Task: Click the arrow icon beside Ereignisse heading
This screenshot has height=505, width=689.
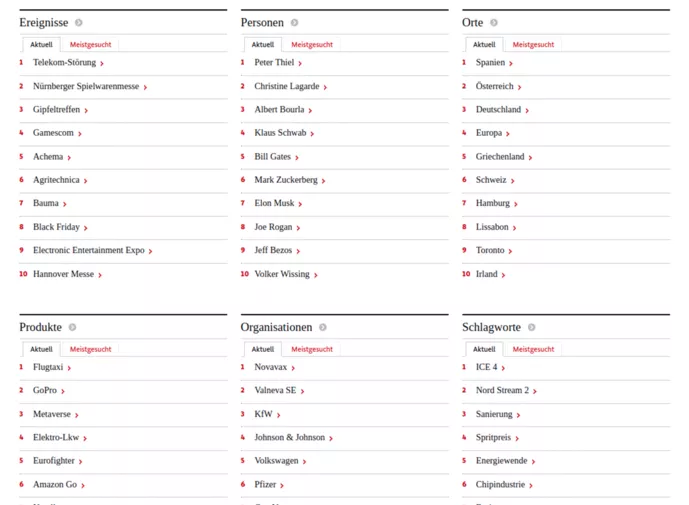Action: point(79,23)
